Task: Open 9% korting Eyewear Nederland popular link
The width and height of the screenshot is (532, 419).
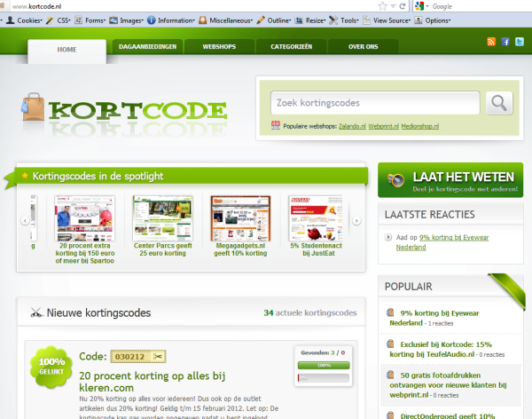Action: (x=434, y=318)
